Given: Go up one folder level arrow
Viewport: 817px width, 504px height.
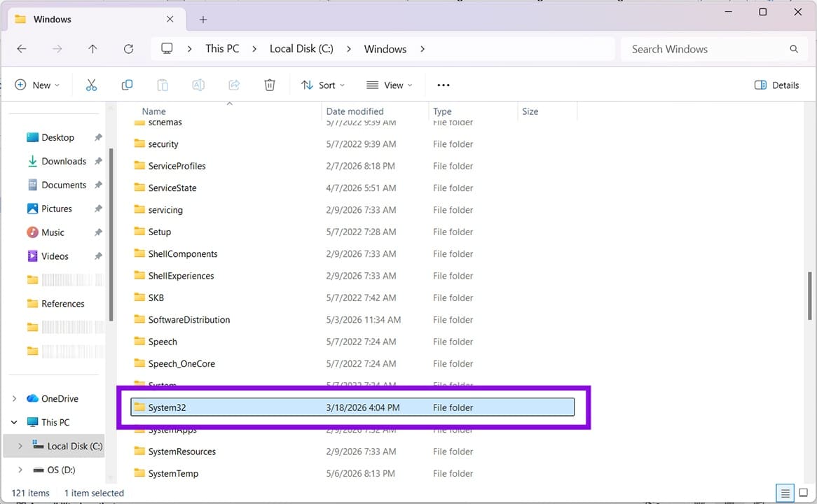Looking at the screenshot, I should pyautogui.click(x=92, y=49).
